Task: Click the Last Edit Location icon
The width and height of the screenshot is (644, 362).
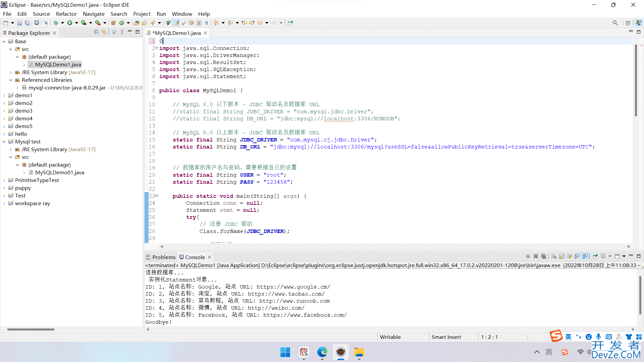Action: (x=244, y=23)
